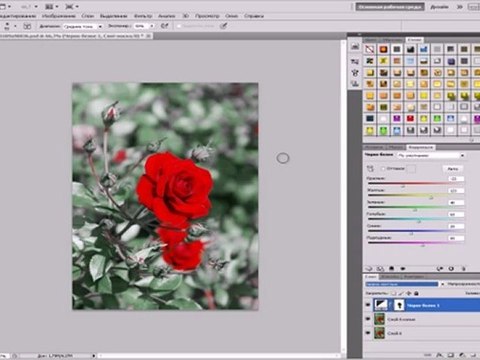The image size is (480, 360).
Task: Select the Black & White adjustment layer thumbnail
Action: 380,305
